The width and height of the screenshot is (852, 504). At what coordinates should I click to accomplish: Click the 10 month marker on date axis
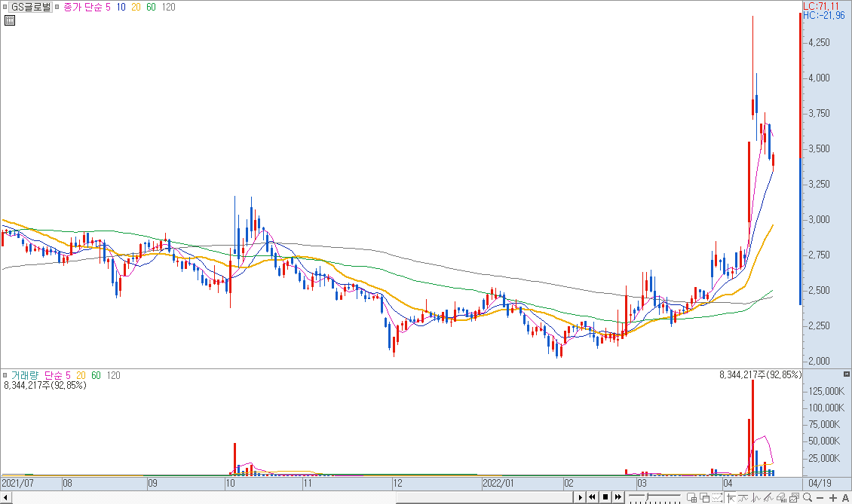(x=231, y=483)
